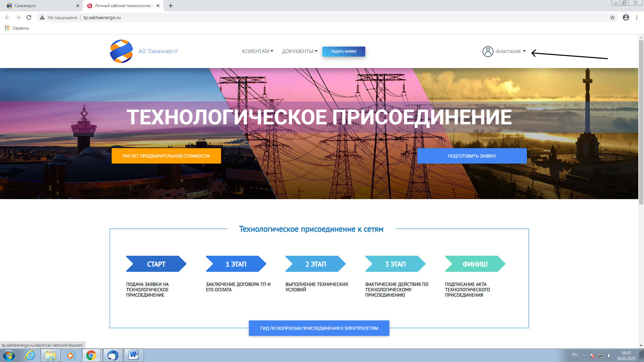Click scrollbar up arrow
Viewport: 644px width, 362px height.
click(641, 37)
